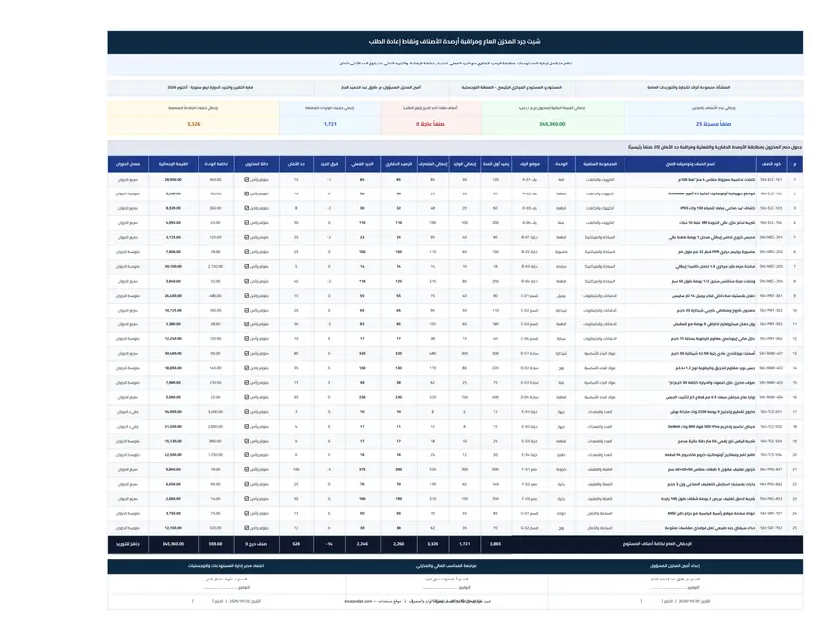Select the 'حد الأمان' column header
834x644 pixels.
(x=296, y=164)
